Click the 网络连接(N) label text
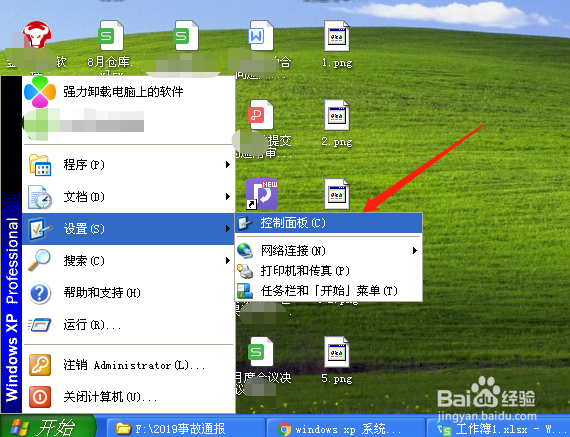The height and width of the screenshot is (437, 570). tap(293, 250)
